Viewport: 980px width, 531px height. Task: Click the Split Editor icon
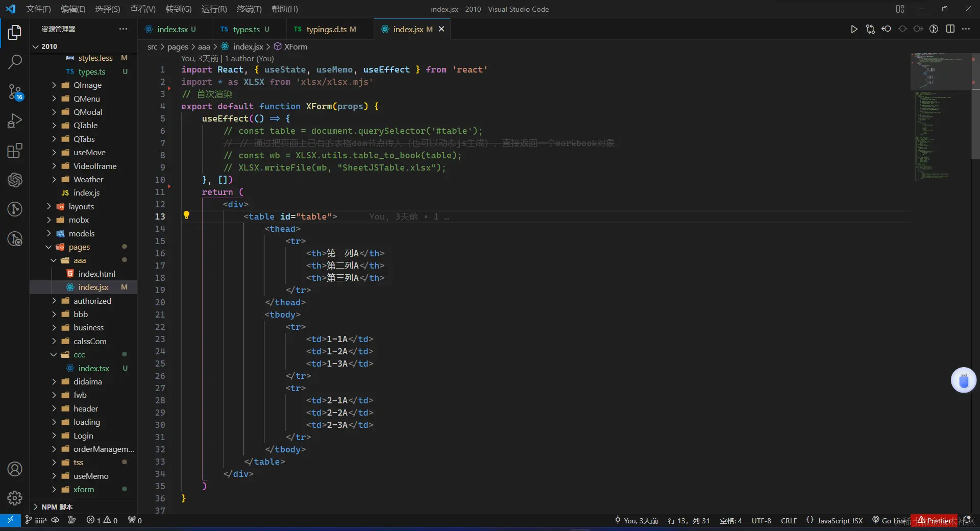pos(950,29)
